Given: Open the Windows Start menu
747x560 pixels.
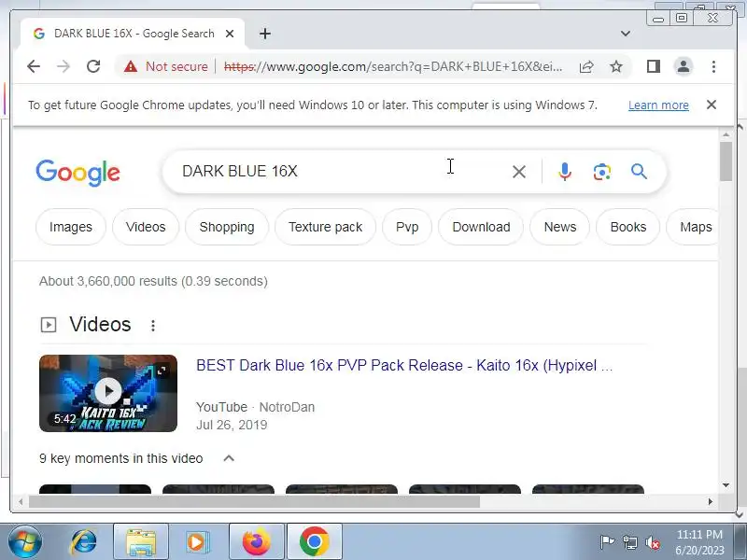Looking at the screenshot, I should click(x=25, y=542).
